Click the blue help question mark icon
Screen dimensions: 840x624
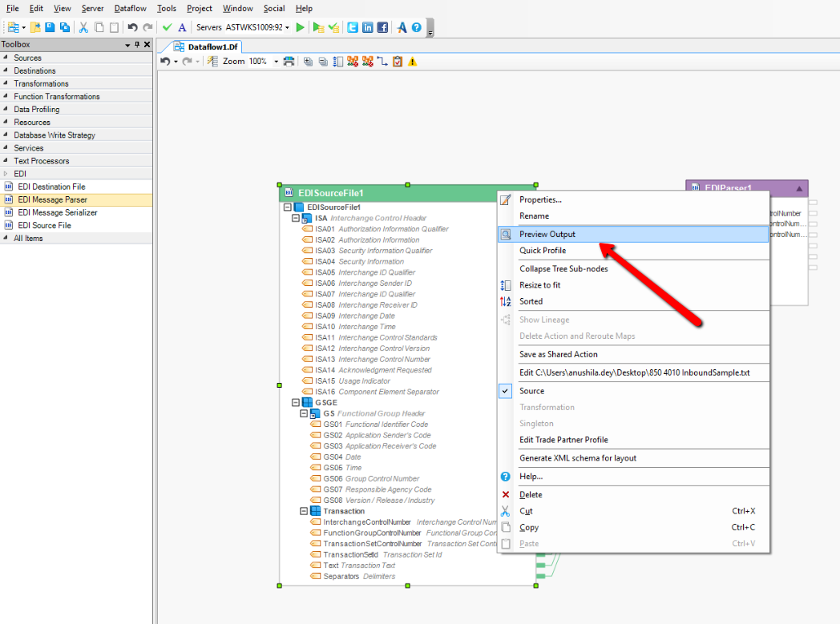(x=416, y=27)
